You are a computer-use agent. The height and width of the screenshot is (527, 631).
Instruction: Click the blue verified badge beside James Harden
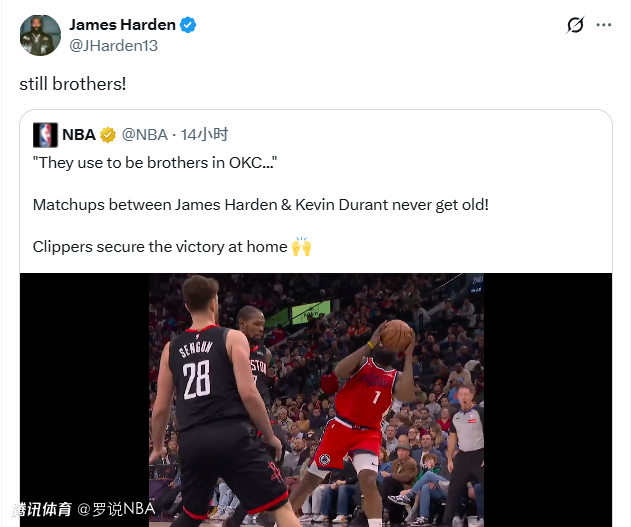click(x=188, y=25)
